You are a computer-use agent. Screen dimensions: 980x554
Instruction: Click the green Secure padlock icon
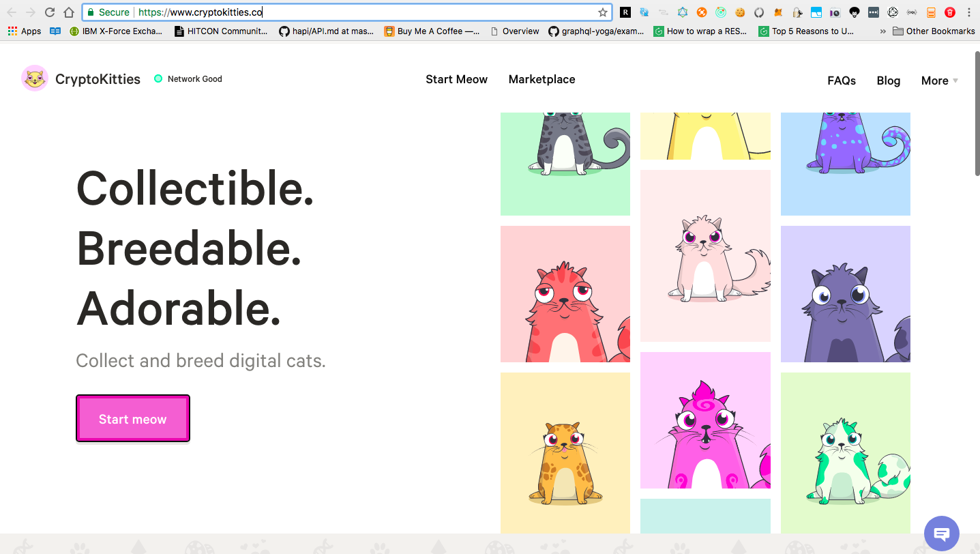[x=90, y=12]
